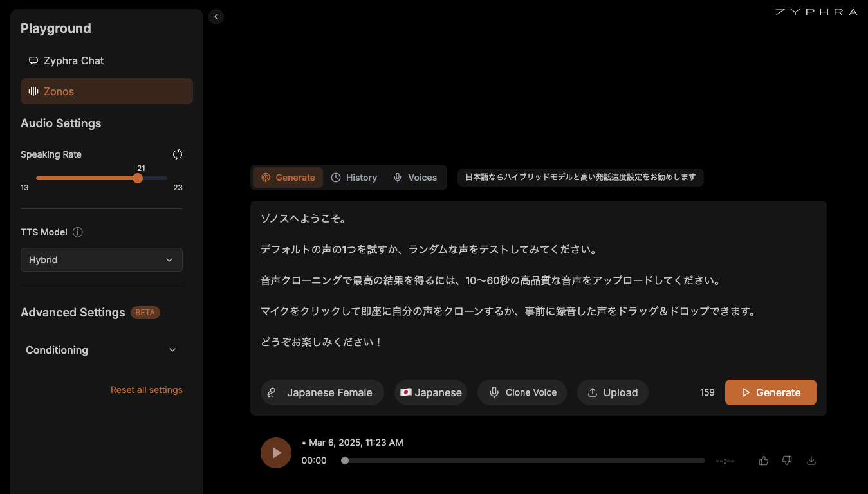The width and height of the screenshot is (868, 494).
Task: Click the Speaking Rate slider handle
Action: [138, 178]
